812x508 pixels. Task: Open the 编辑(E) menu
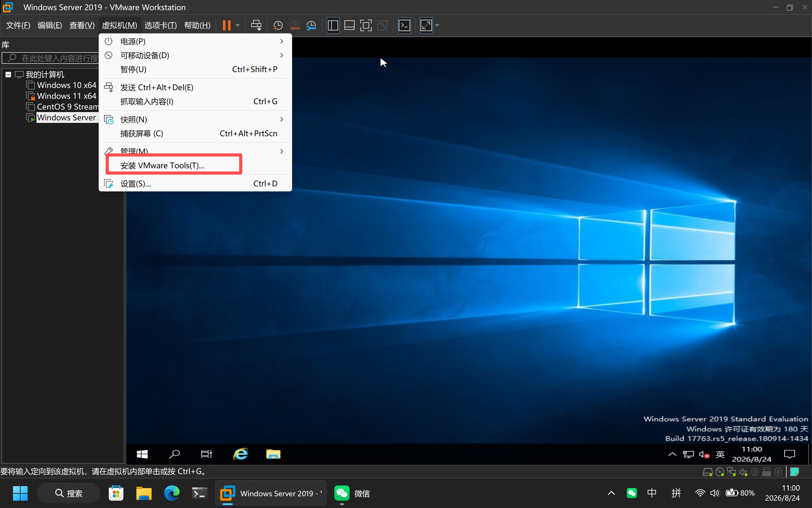point(50,25)
